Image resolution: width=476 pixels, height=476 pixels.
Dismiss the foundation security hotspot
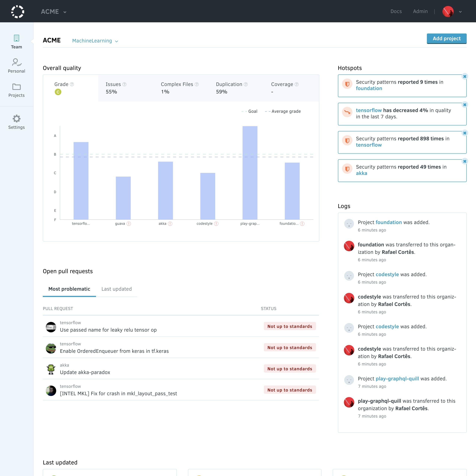coord(465,76)
